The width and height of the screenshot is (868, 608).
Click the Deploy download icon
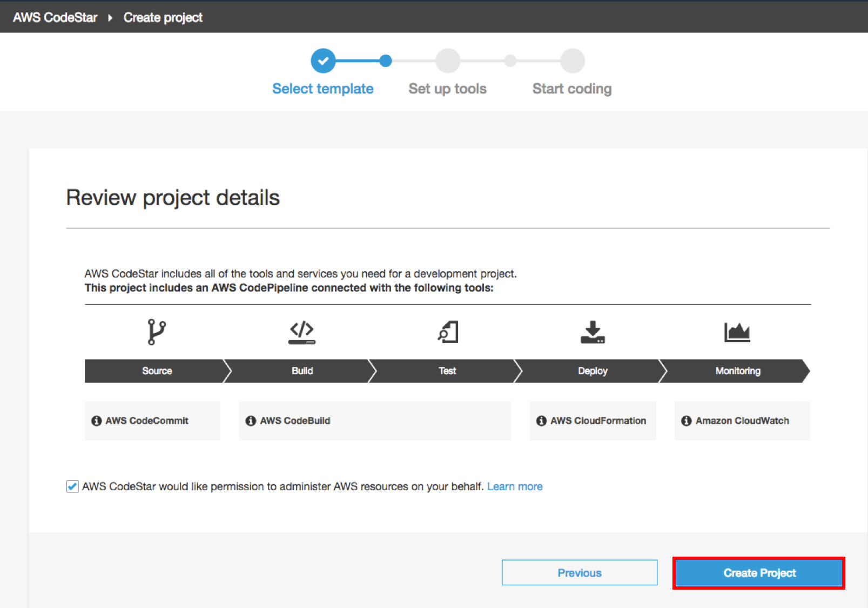pos(593,332)
